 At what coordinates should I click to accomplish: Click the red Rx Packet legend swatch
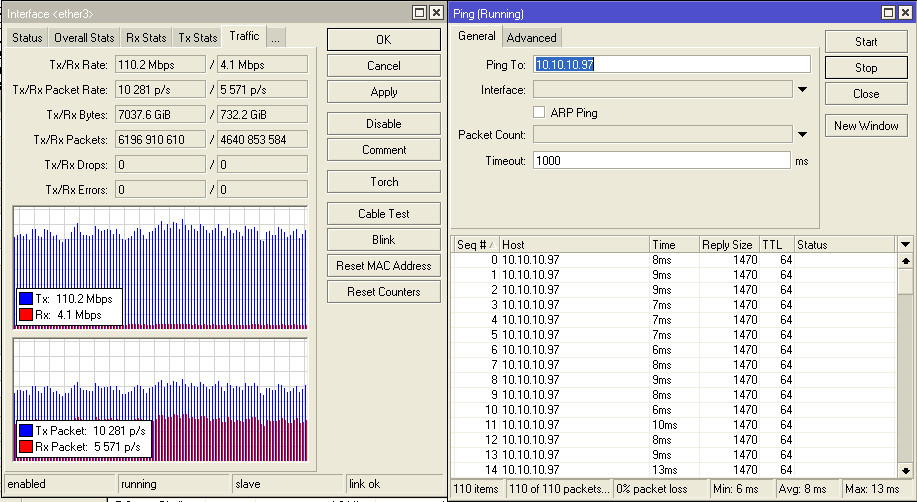click(x=27, y=446)
